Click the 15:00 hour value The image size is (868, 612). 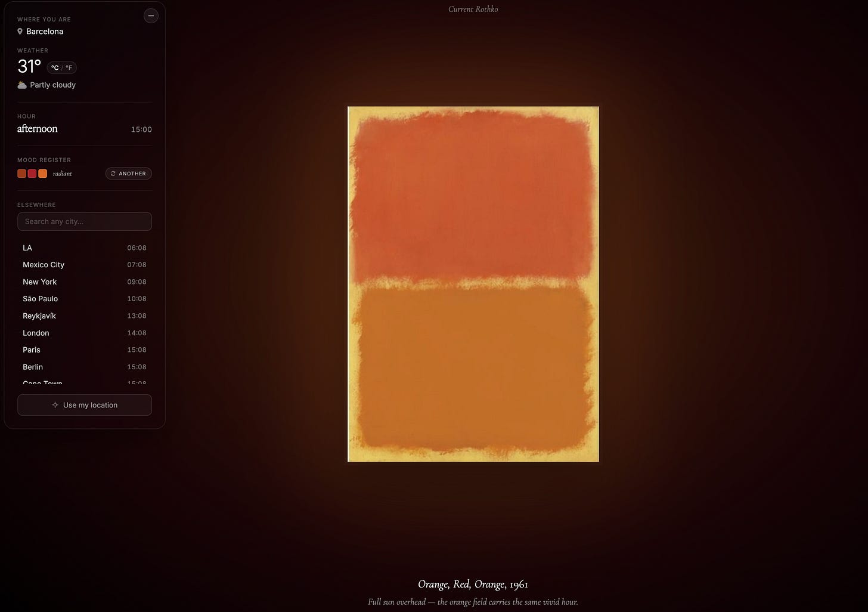coord(141,129)
